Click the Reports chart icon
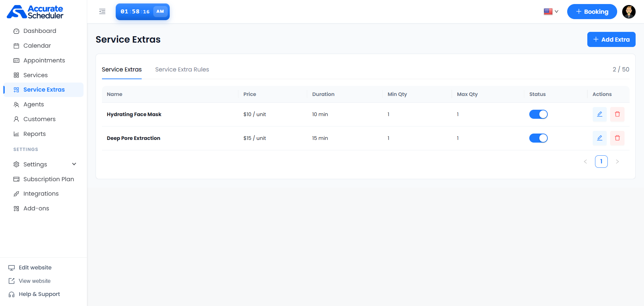Viewport: 644px width, 306px height. 16,134
